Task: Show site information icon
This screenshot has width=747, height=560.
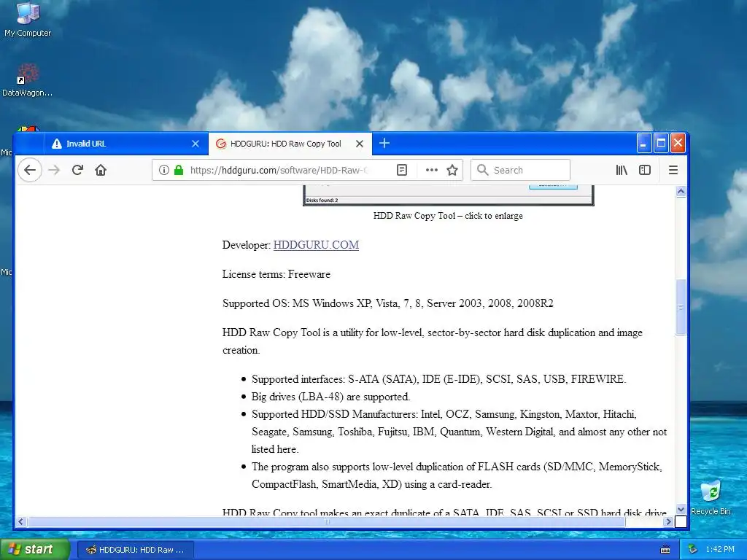Action: (x=164, y=170)
